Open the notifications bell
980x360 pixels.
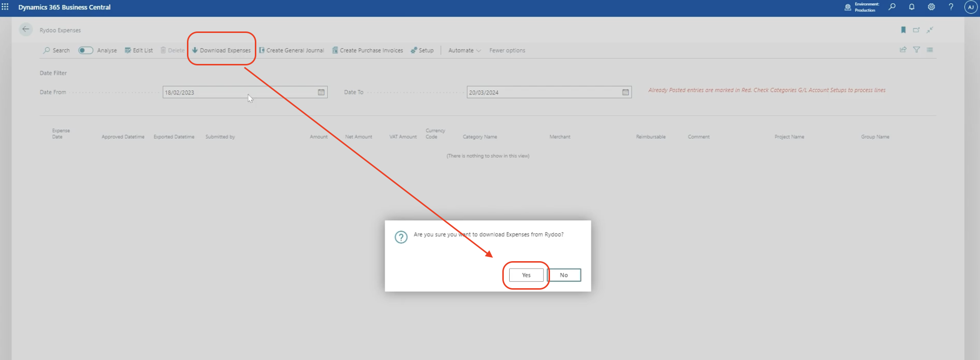912,7
